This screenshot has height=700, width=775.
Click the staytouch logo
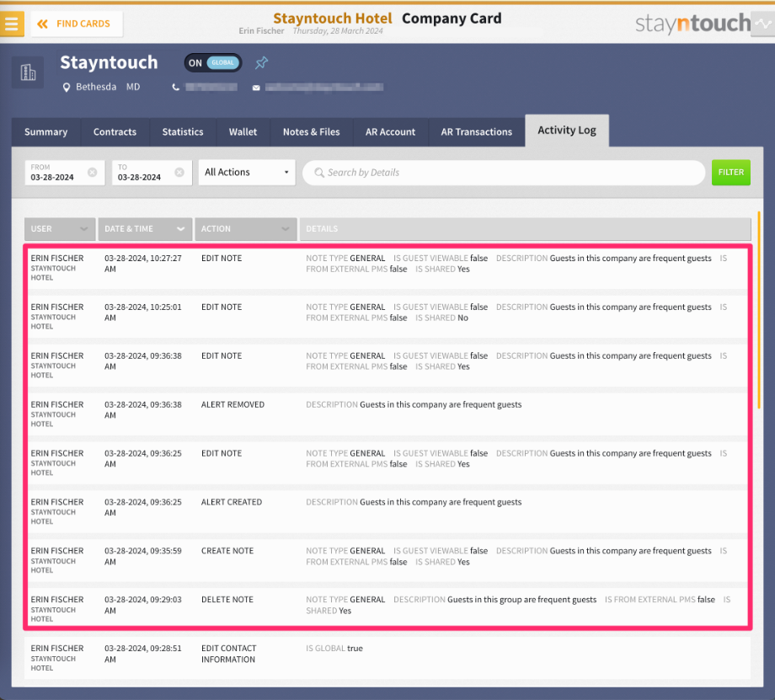click(x=692, y=24)
